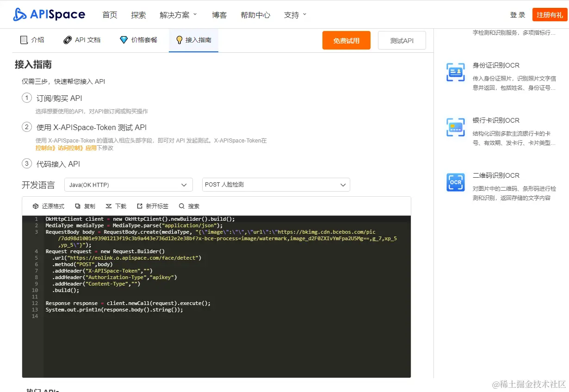Click the diamond icon of 价格套餐

click(124, 40)
